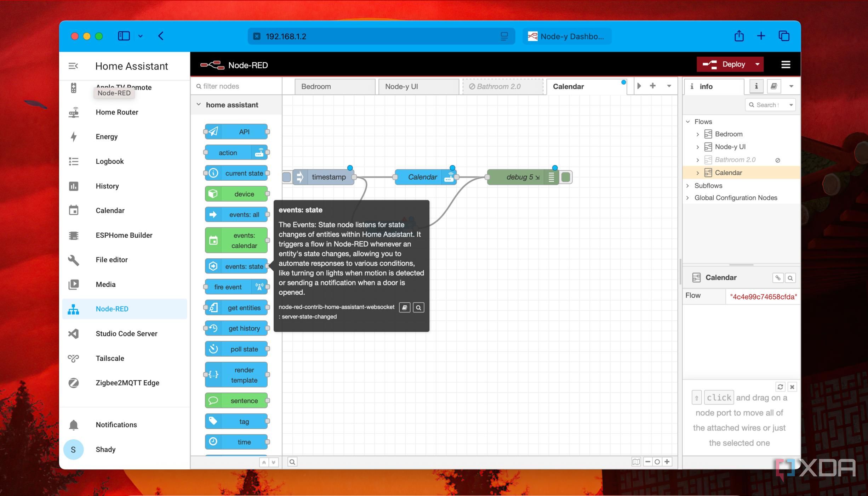Expand the Bedroom flow in info tree

click(x=697, y=134)
